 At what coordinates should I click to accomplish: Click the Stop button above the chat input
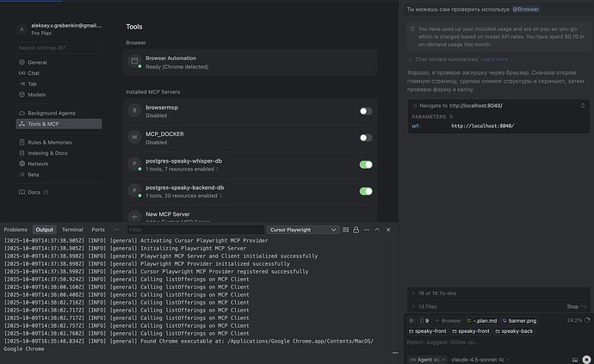click(572, 306)
